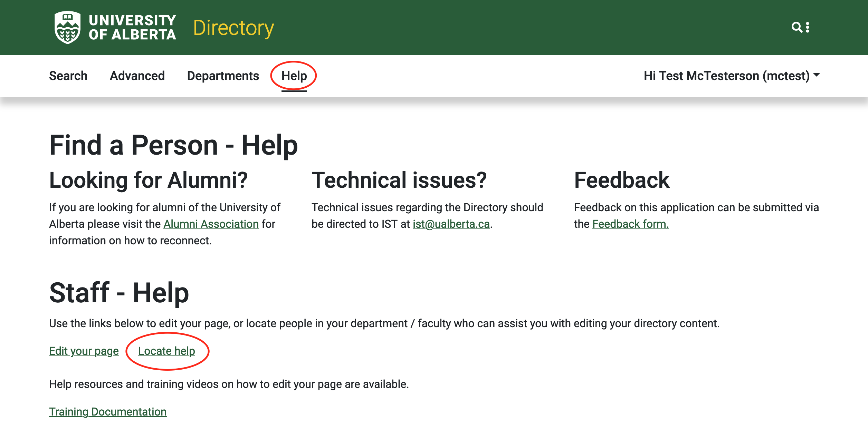Follow the Alumni Association link
This screenshot has width=868, height=439.
click(211, 224)
